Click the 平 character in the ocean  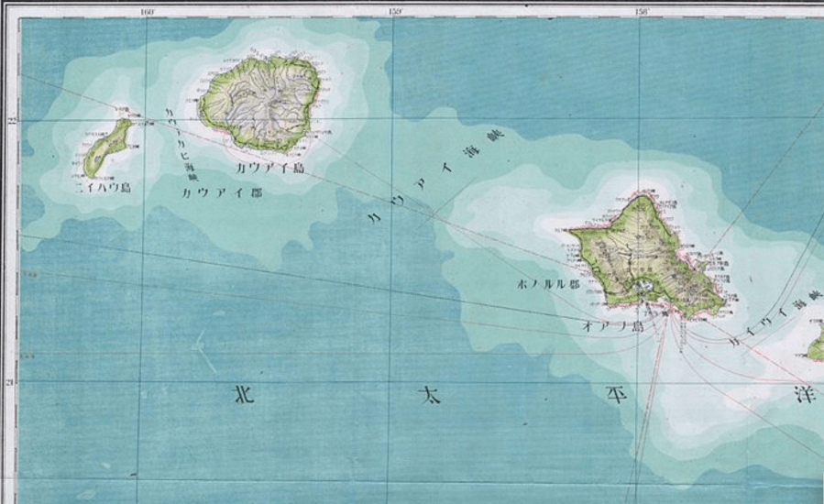click(x=613, y=394)
